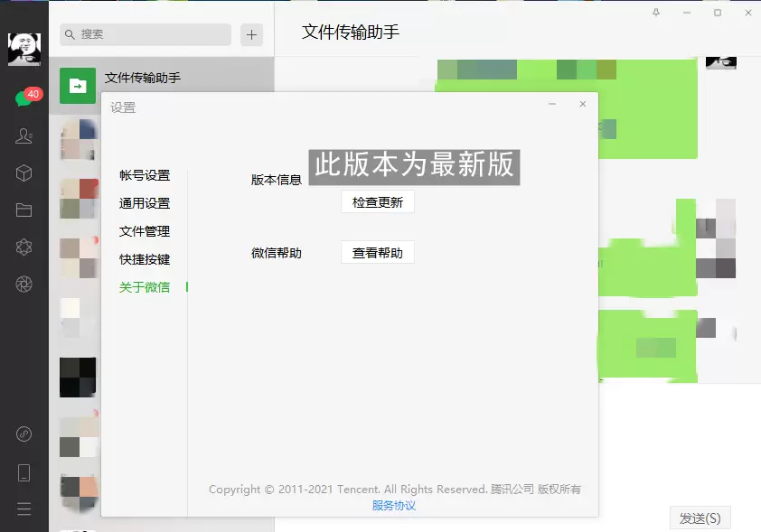Image resolution: width=761 pixels, height=532 pixels.
Task: Click the profile avatar at top of sidebar
Action: coord(24,49)
